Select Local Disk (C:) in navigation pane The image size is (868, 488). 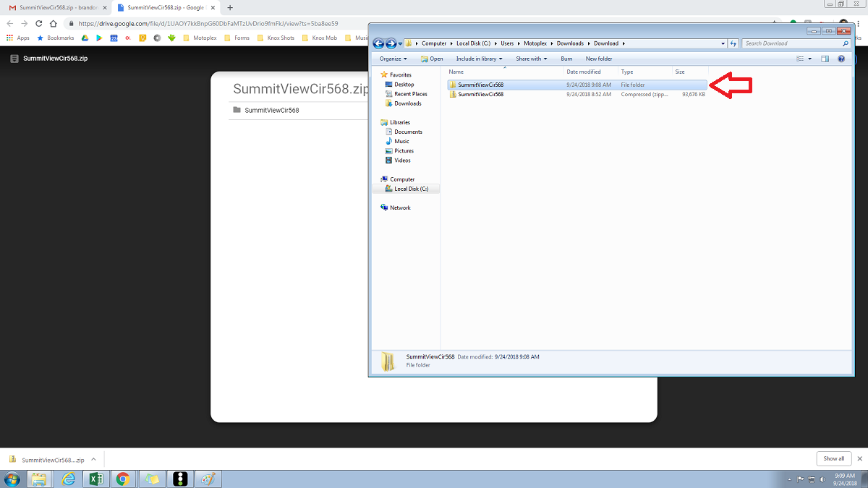(x=411, y=189)
